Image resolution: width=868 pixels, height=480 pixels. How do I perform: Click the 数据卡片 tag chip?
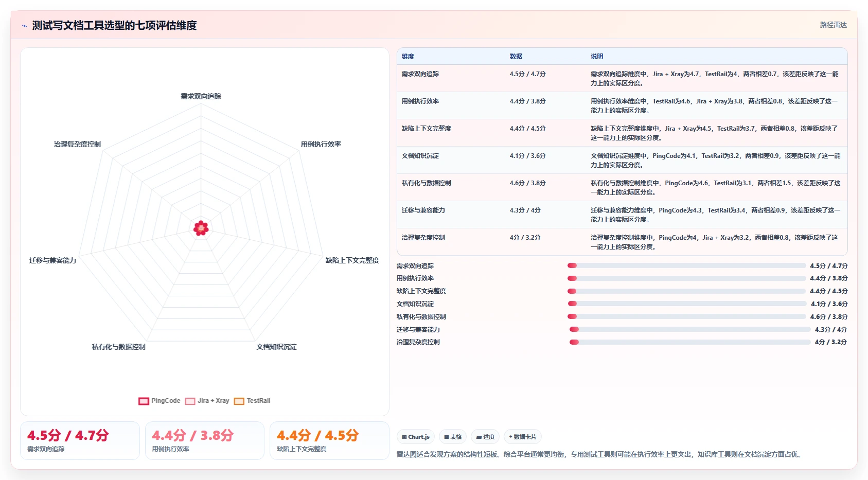pos(523,437)
